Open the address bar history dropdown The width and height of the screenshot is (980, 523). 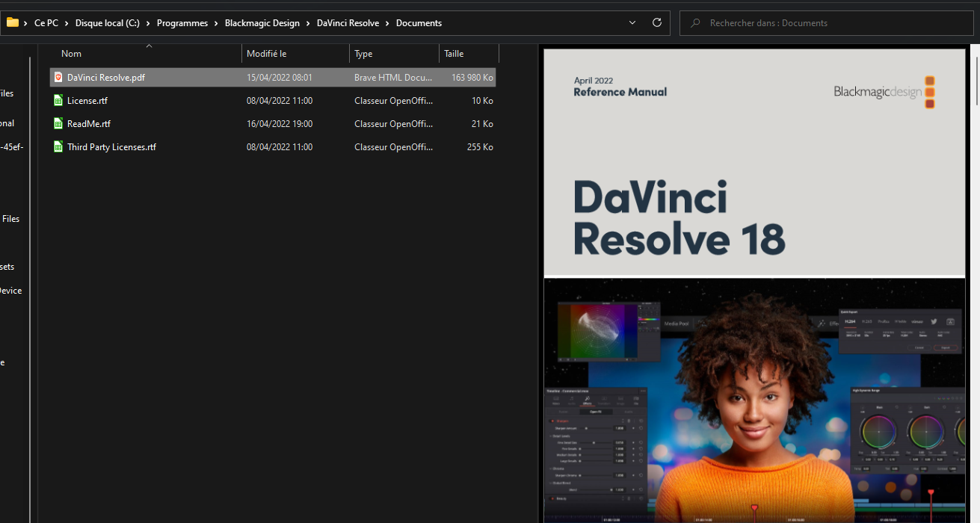click(633, 22)
